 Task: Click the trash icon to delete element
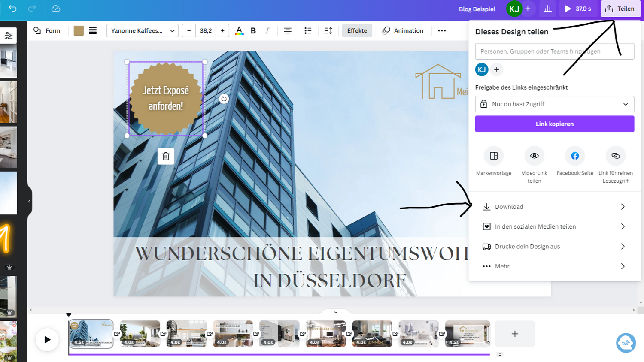click(x=166, y=157)
